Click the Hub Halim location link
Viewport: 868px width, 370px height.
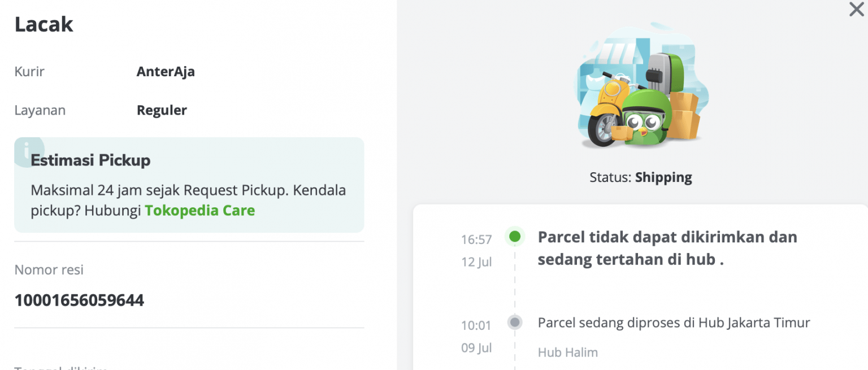(567, 351)
